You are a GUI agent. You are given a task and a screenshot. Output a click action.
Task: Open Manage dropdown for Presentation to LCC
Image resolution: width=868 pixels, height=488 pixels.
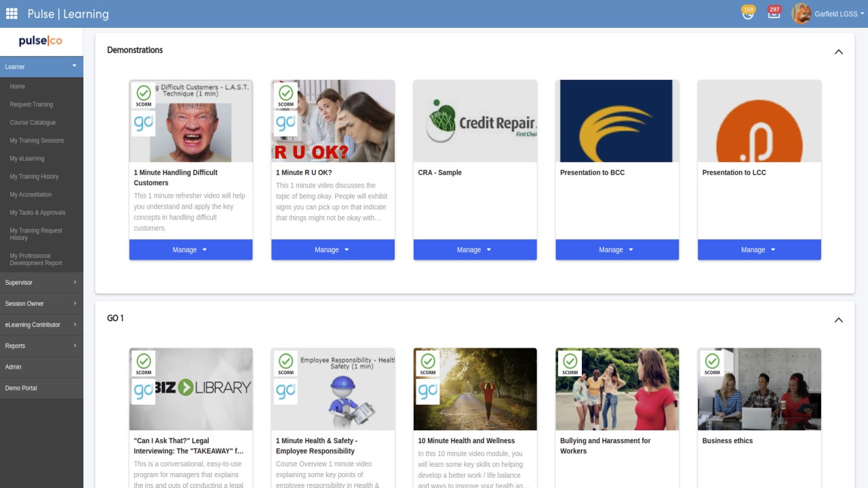click(x=759, y=249)
